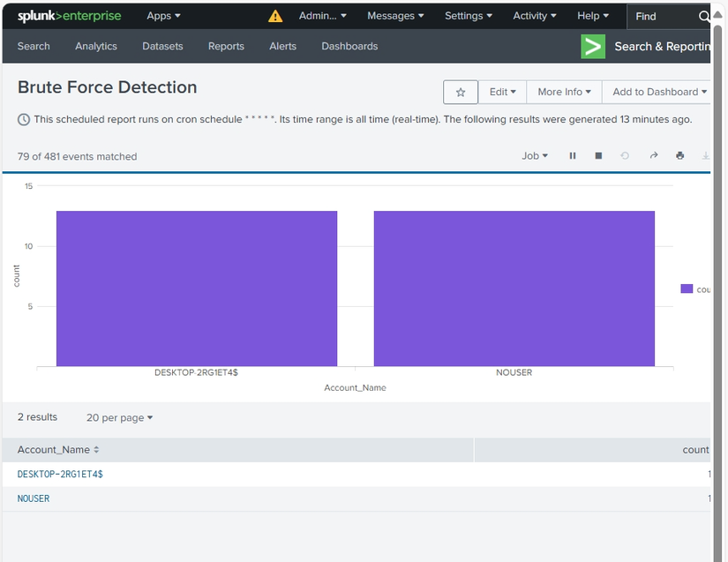Click the yellow warning triangle icon
Viewport: 728px width, 562px height.
[275, 16]
